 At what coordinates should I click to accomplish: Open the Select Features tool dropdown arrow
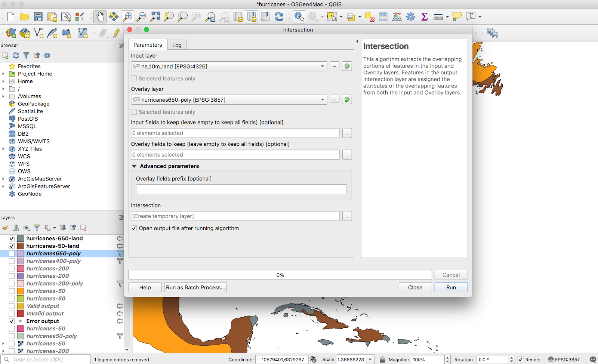341,17
